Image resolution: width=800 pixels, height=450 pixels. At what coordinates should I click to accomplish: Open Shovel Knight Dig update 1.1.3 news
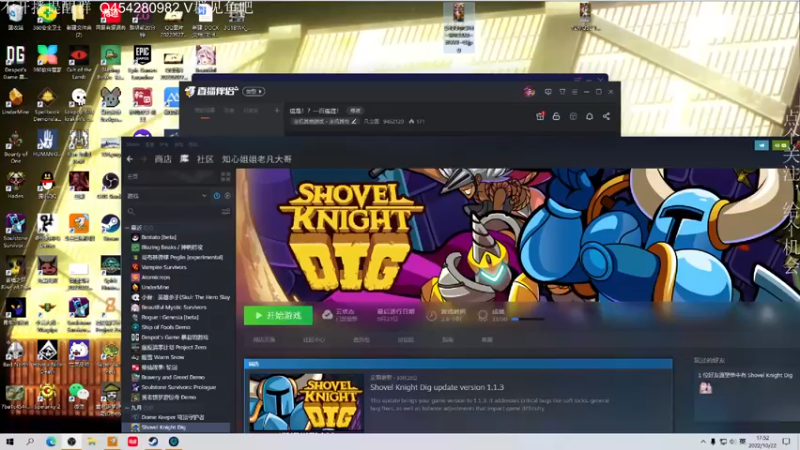click(437, 387)
